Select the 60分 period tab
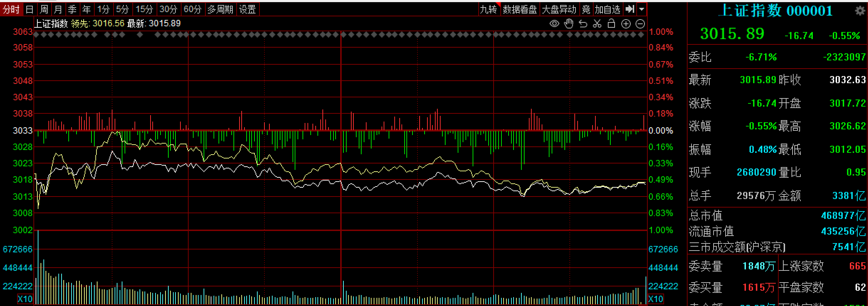The width and height of the screenshot is (868, 306). click(192, 9)
